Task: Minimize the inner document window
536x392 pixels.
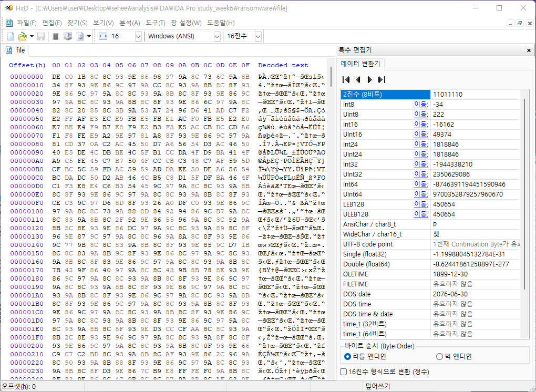Action: click(510, 23)
